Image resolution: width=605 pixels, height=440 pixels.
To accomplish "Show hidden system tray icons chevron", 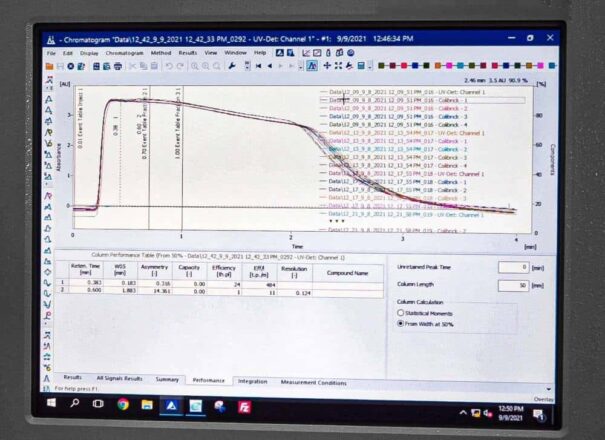I will click(463, 413).
